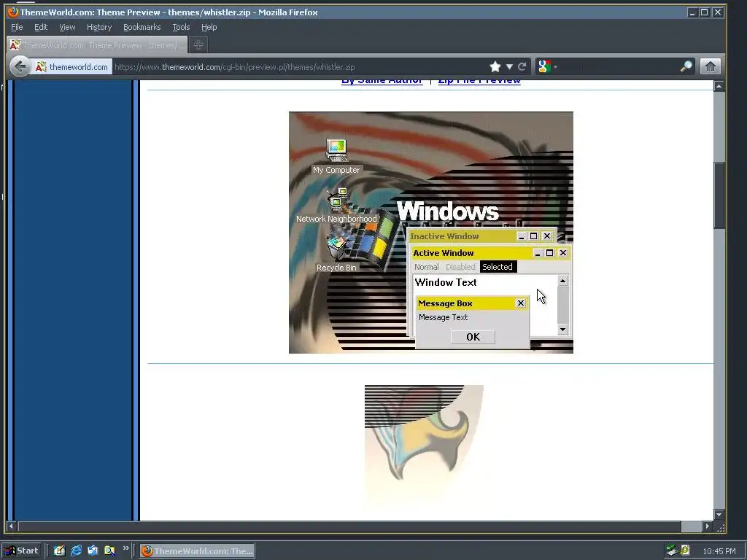This screenshot has height=560, width=747.
Task: Go to the Firefox home page
Action: (711, 66)
